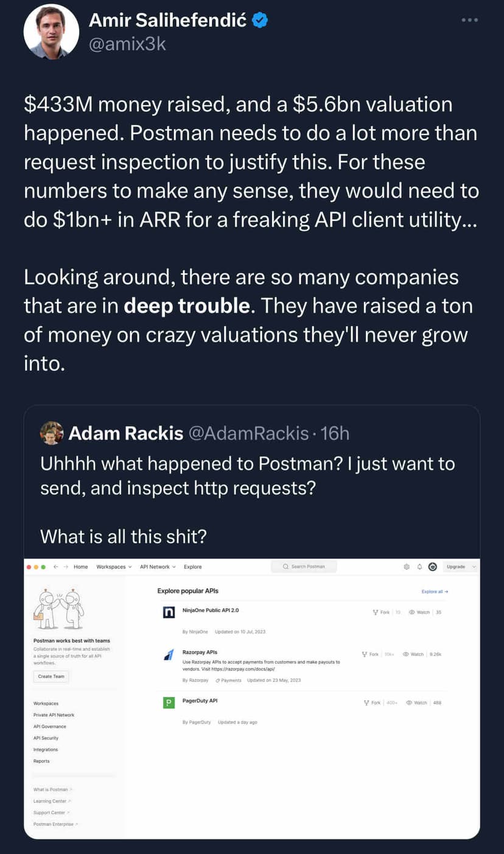The height and width of the screenshot is (854, 504).
Task: Open the Postman settings gear
Action: click(406, 567)
